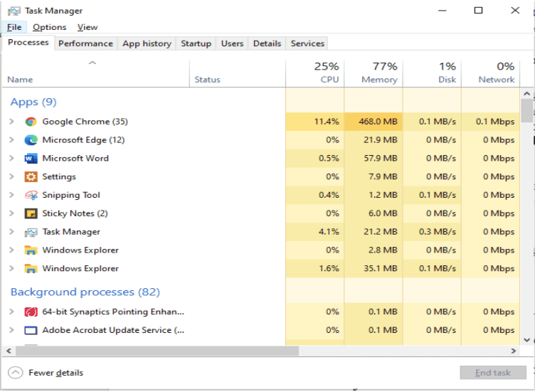This screenshot has width=535, height=392.
Task: Switch to the Performance tab
Action: coord(85,43)
